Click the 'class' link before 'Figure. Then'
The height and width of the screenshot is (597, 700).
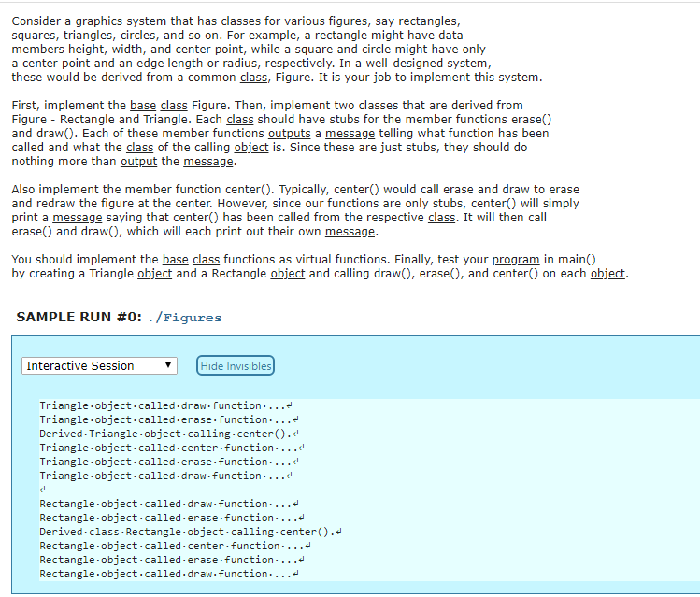pos(174,106)
